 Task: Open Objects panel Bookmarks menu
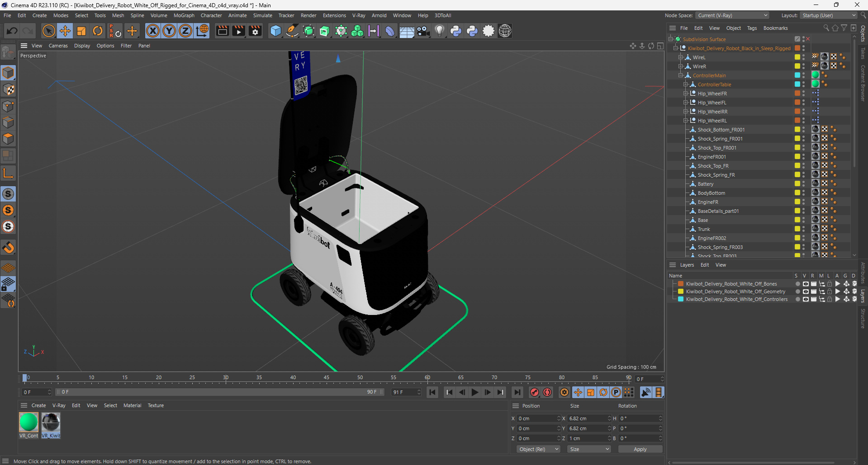coord(775,28)
